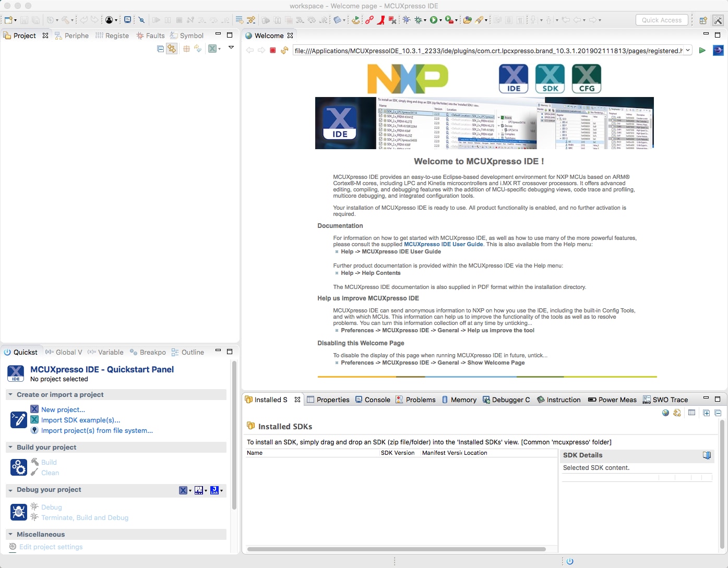The width and height of the screenshot is (728, 568).
Task: Open the New wizard dropdown arrow in toolbar
Action: coord(16,20)
